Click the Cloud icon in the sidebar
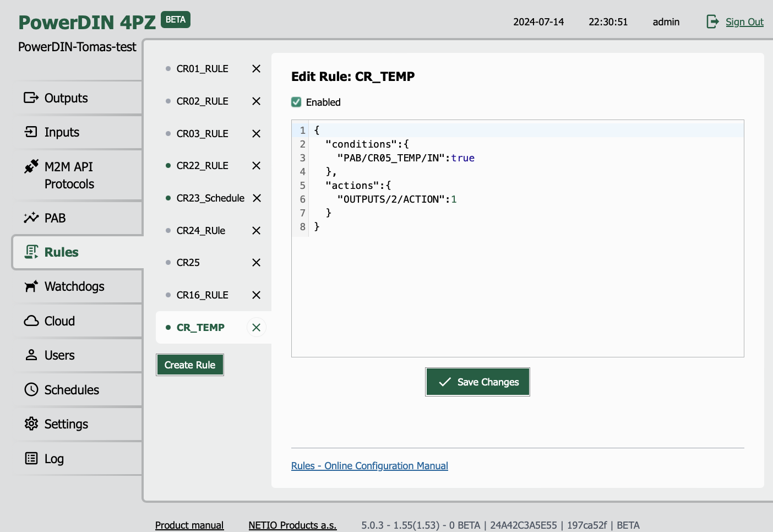The height and width of the screenshot is (532, 773). tap(31, 321)
